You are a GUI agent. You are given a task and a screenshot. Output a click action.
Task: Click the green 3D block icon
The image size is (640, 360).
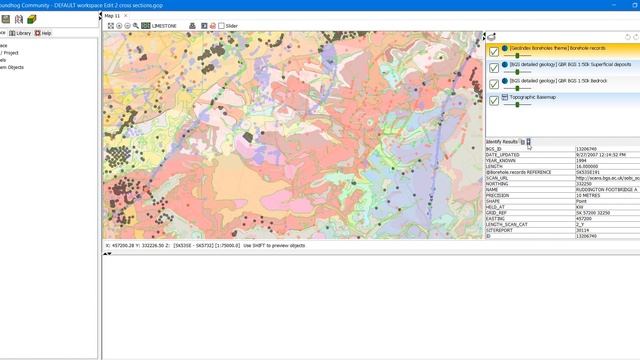click(31, 19)
